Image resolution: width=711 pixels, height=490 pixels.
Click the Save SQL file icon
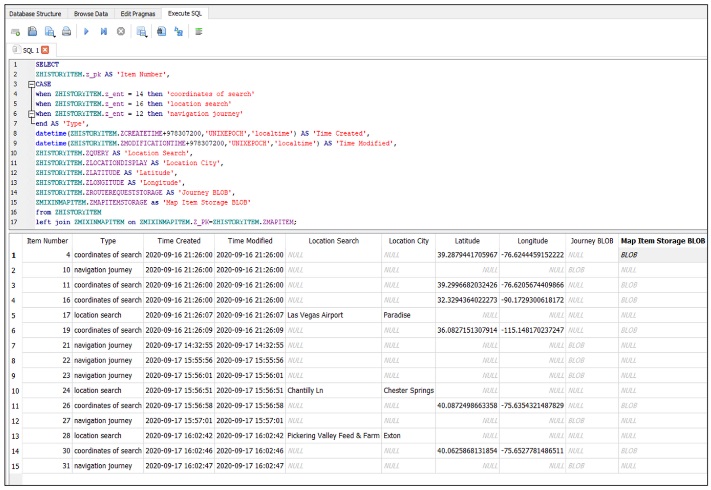[x=49, y=31]
